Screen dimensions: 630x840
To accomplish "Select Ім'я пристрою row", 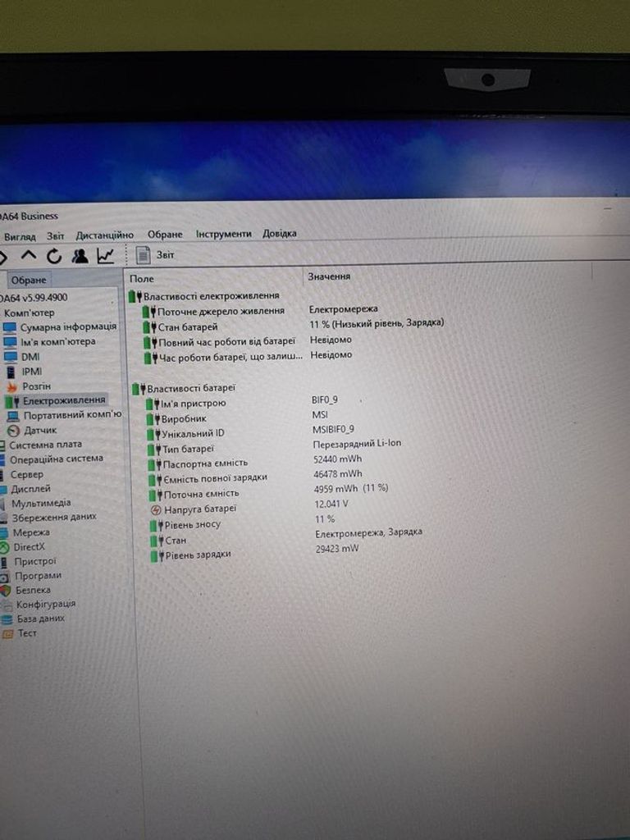I will tap(242, 402).
